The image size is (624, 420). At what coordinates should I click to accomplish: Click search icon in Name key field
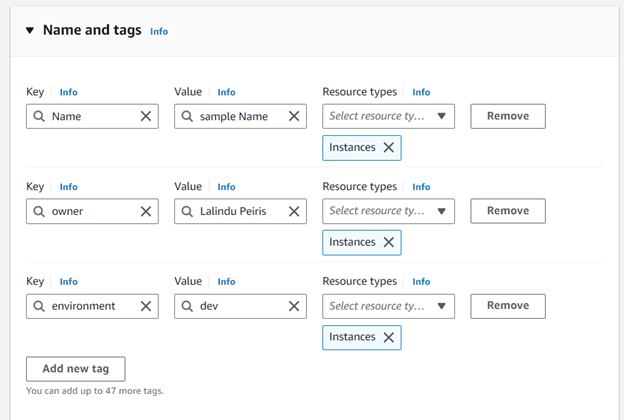pyautogui.click(x=39, y=116)
